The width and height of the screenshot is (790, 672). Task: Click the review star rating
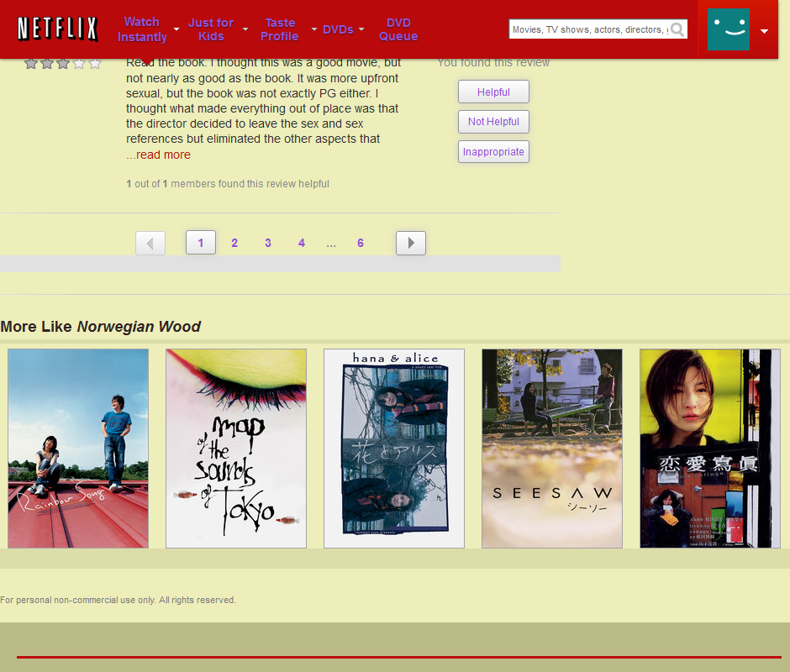pos(62,63)
